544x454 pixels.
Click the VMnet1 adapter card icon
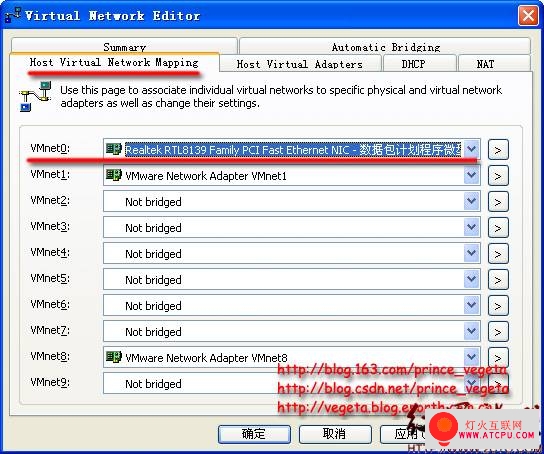(x=113, y=175)
